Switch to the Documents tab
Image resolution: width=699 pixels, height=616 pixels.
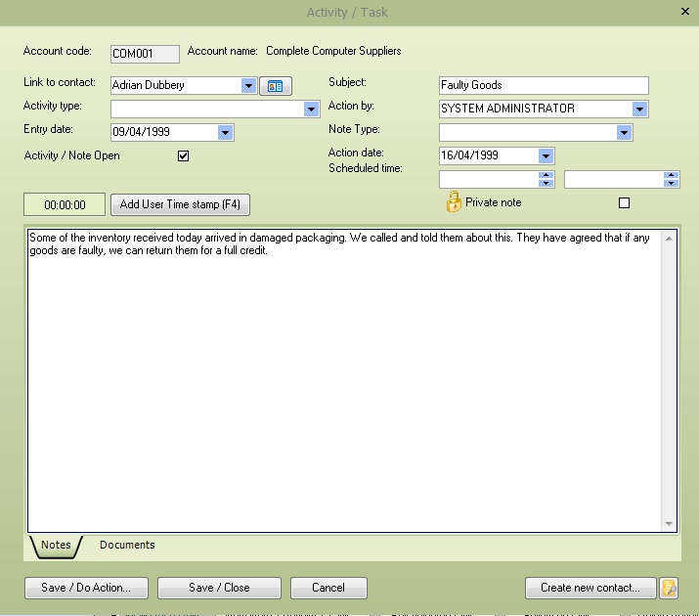[127, 546]
